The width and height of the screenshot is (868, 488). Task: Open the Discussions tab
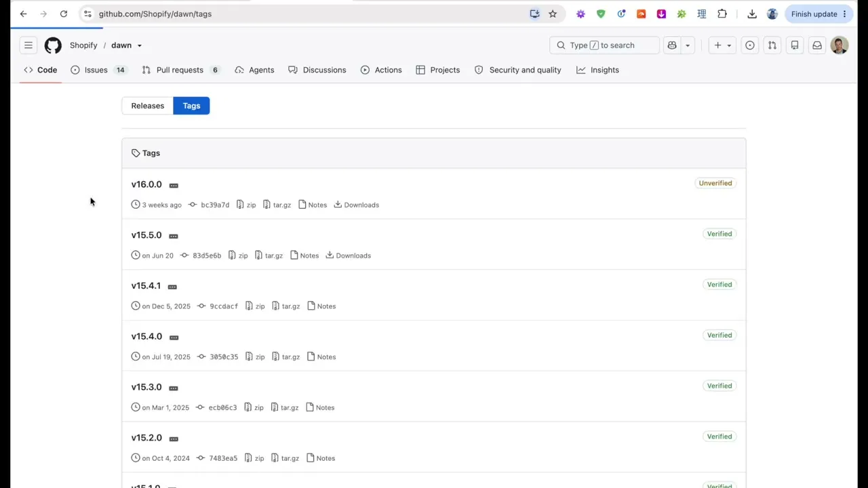coord(317,70)
